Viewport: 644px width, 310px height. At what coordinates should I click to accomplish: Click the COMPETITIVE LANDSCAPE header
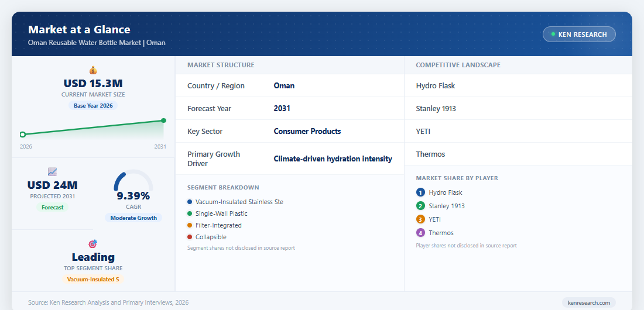pyautogui.click(x=458, y=65)
